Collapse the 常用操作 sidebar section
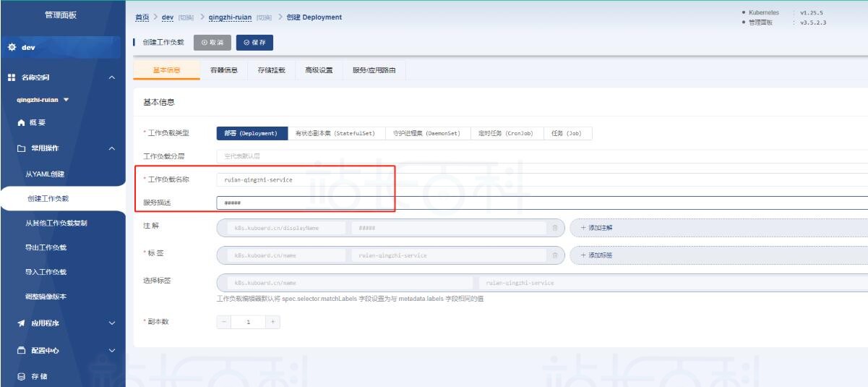 (111, 148)
